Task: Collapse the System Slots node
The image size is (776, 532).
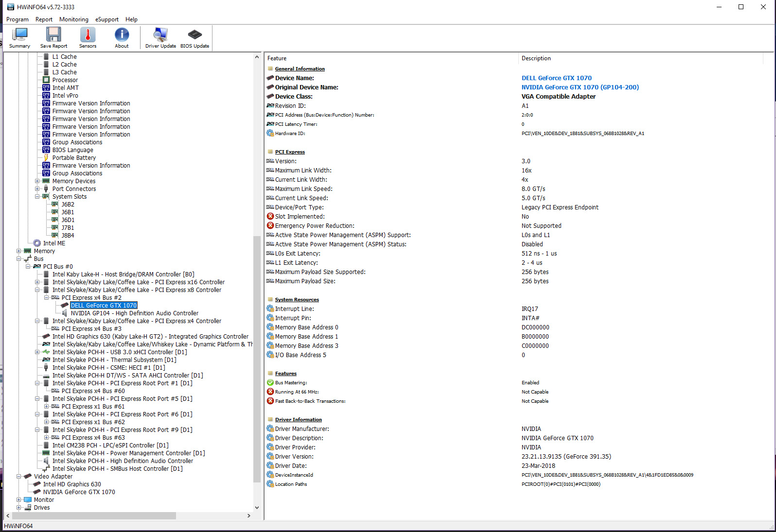Action: point(37,197)
